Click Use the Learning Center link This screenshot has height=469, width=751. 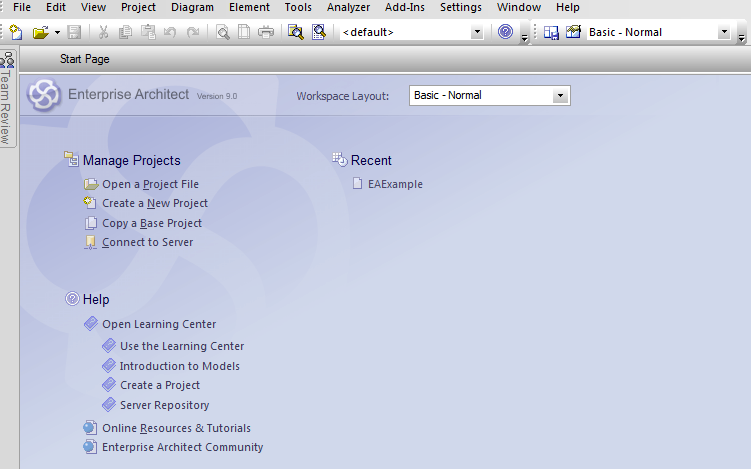click(x=182, y=346)
